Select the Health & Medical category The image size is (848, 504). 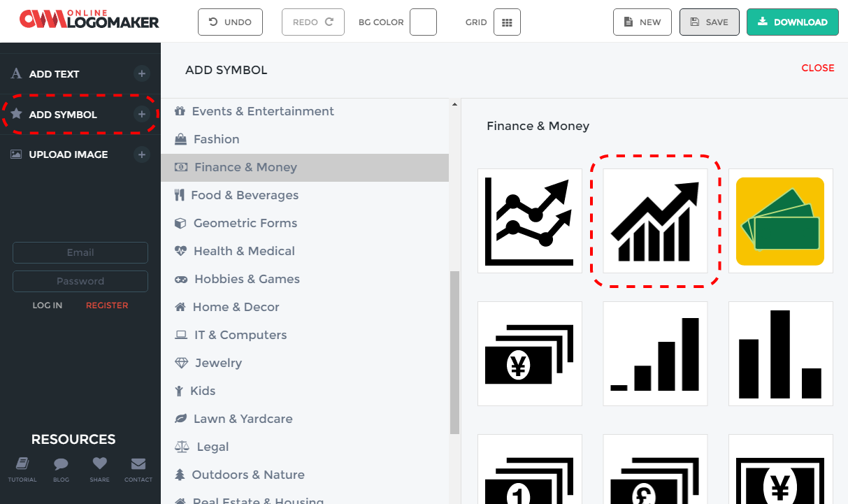(244, 251)
